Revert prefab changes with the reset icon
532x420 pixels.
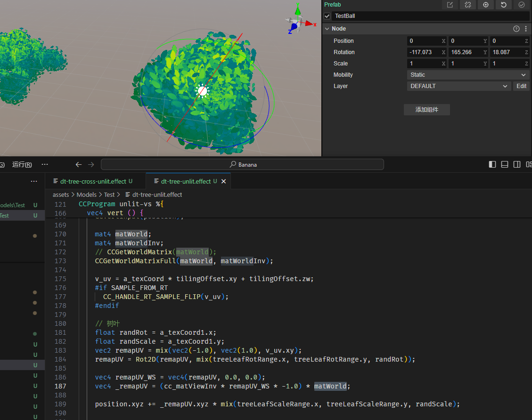click(x=503, y=5)
